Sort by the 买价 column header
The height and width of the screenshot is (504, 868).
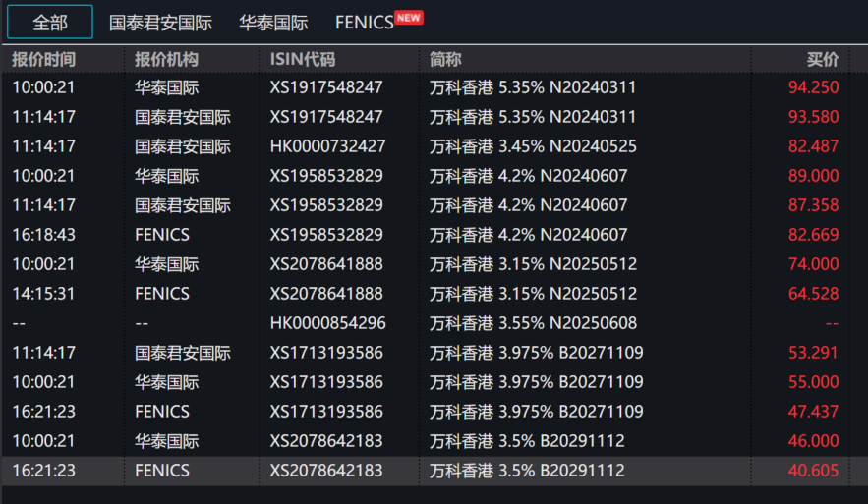coord(822,59)
